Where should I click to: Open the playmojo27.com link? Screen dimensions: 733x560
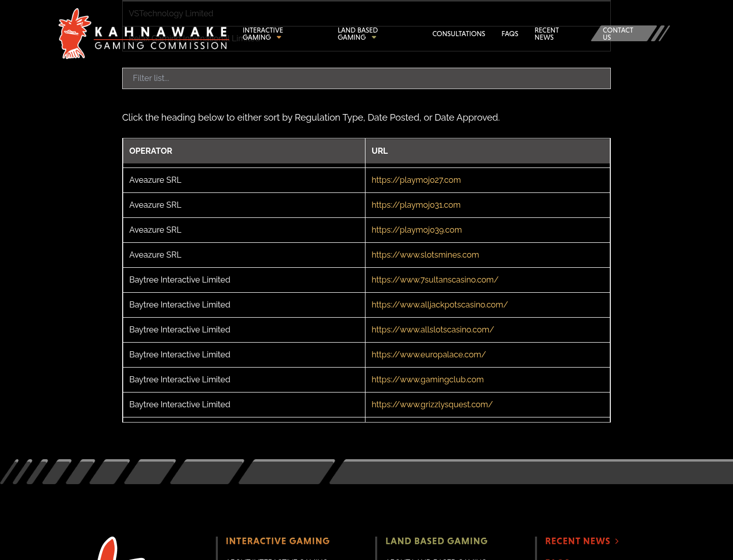click(x=416, y=180)
